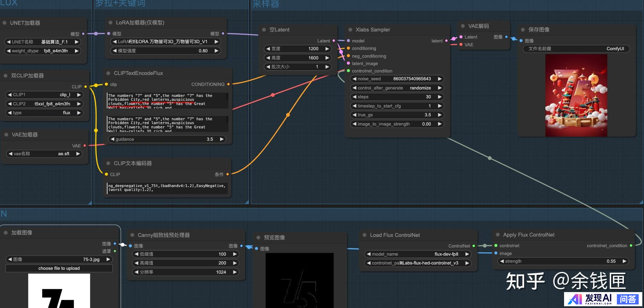Collapse the Canny细致线预处理器 node with its dot
Screen dimensions: 644x308
[132, 235]
